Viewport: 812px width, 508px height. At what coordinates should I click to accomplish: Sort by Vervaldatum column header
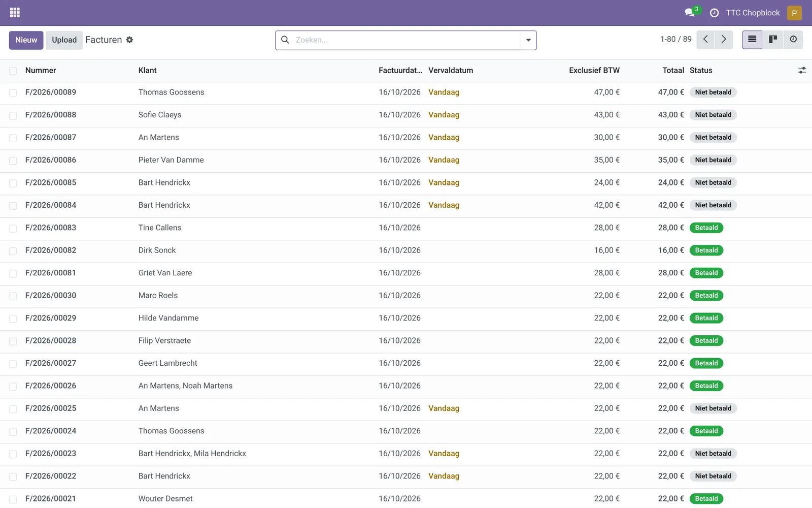click(451, 70)
